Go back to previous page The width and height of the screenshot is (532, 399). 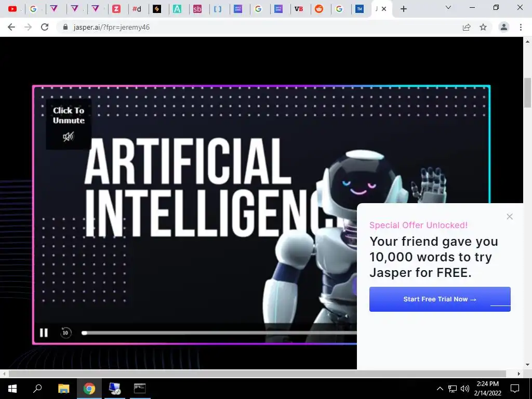[11, 27]
